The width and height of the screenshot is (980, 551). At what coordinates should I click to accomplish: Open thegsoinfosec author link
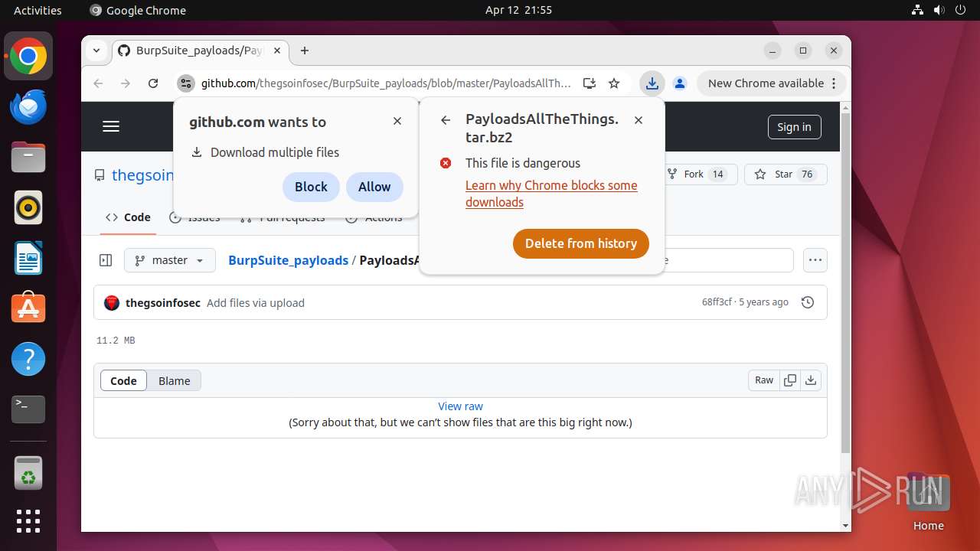point(163,303)
